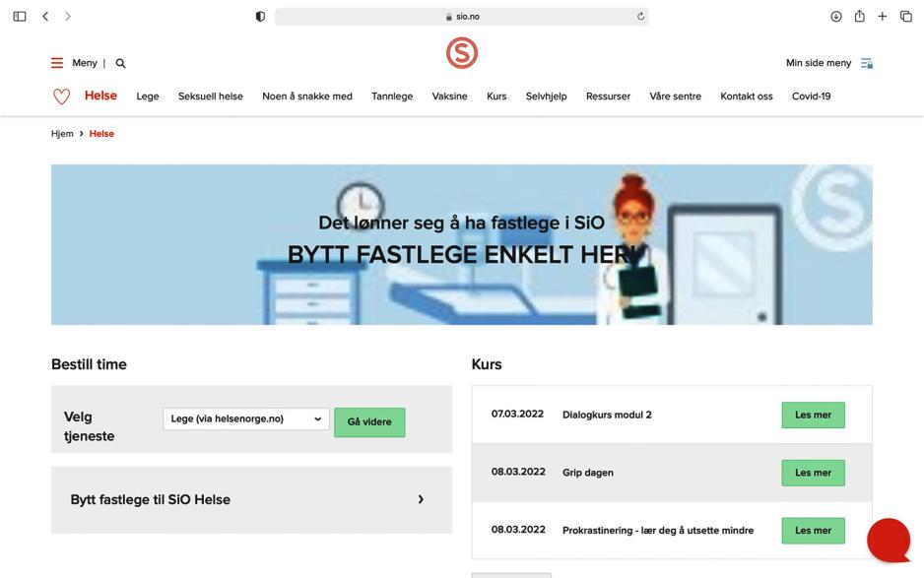The width and height of the screenshot is (924, 578).
Task: Open the red chat bubble
Action: coord(889,540)
